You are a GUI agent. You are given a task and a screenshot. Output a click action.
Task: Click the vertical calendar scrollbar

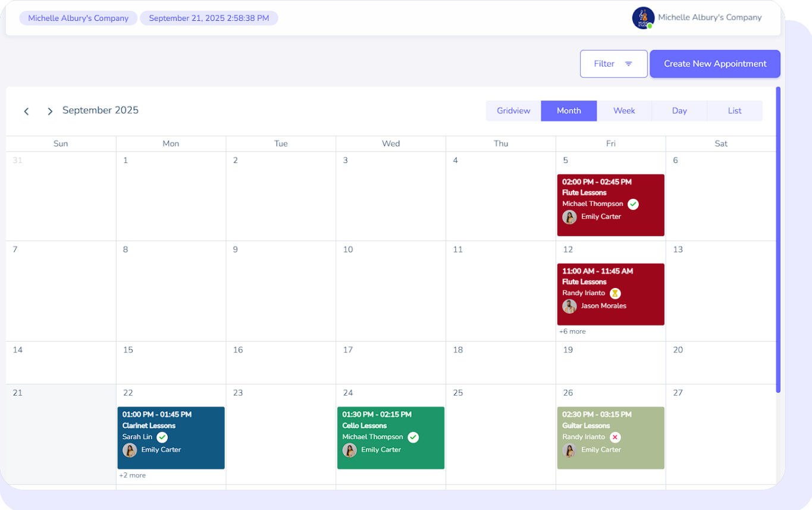click(778, 238)
